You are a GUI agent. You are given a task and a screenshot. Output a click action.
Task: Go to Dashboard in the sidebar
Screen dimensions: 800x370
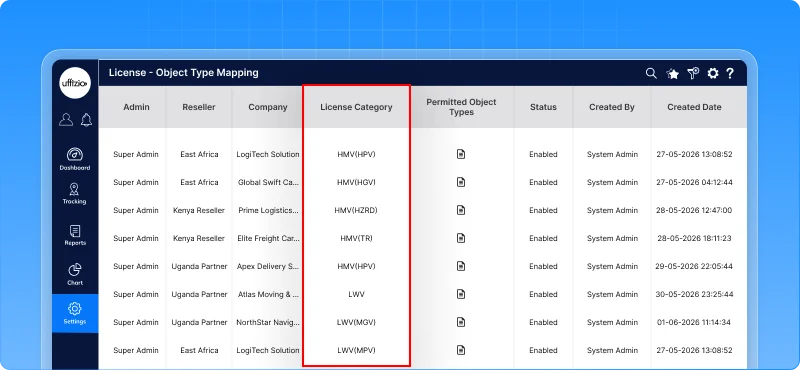tap(74, 159)
